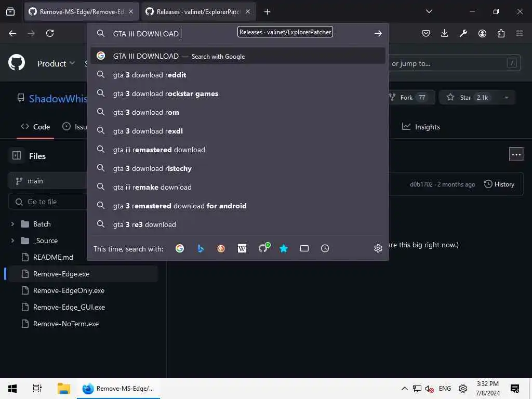Image resolution: width=532 pixels, height=399 pixels.
Task: Click the Go to file search field
Action: click(x=47, y=202)
